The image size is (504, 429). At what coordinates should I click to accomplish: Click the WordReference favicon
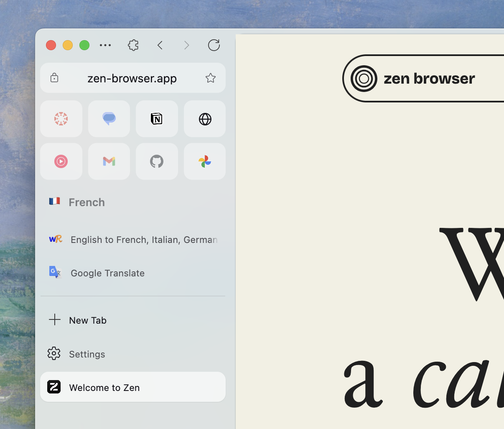pos(56,239)
